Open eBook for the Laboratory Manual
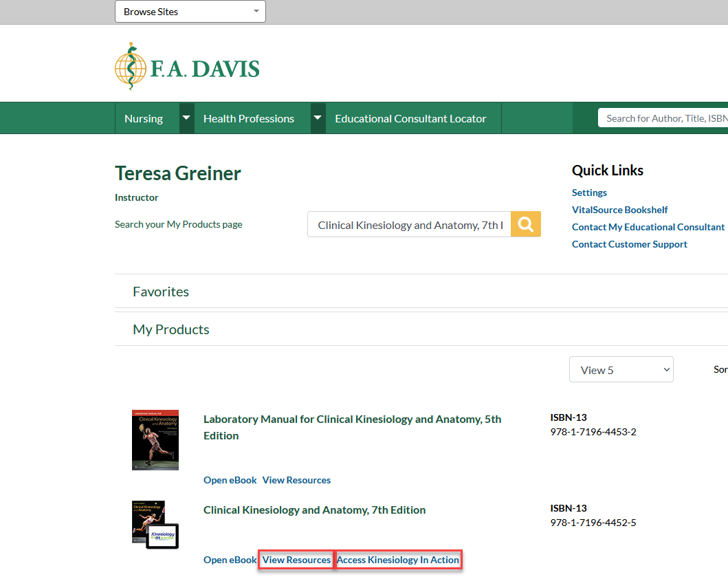Screen dimensions: 728x579 tap(230, 479)
